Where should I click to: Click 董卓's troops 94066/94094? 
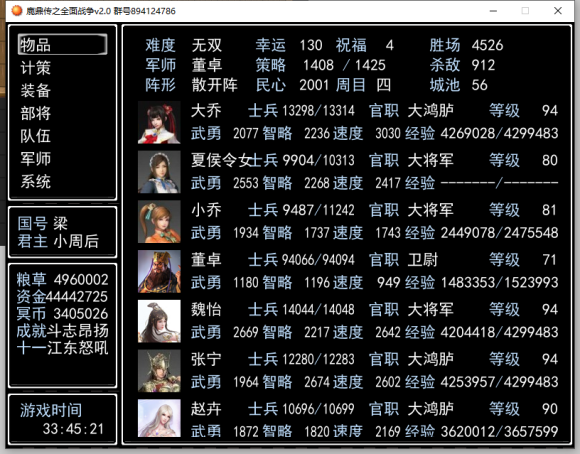[x=318, y=260]
